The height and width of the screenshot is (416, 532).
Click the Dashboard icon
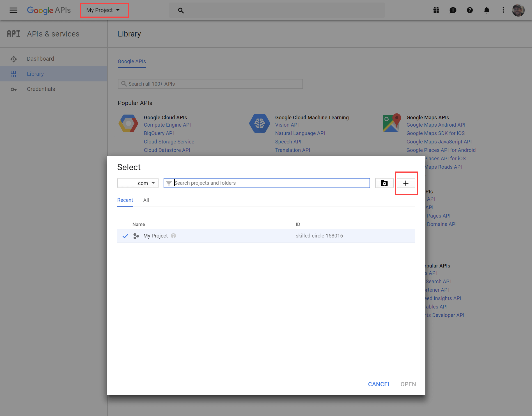[x=13, y=59]
